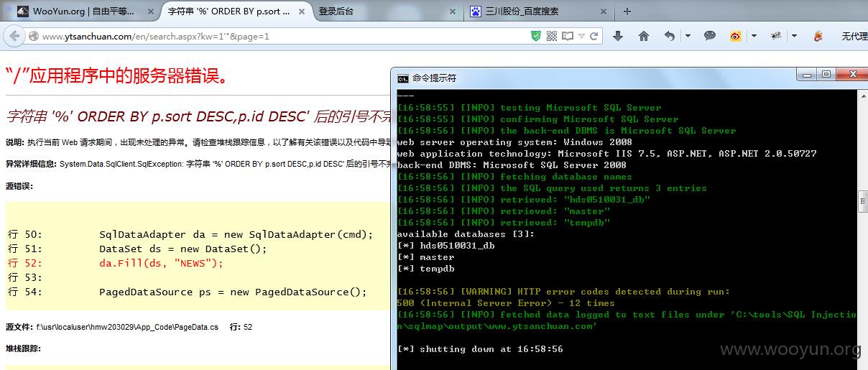Click the [*] tempdb database entry
Screen dimensions: 868x370
click(x=425, y=269)
